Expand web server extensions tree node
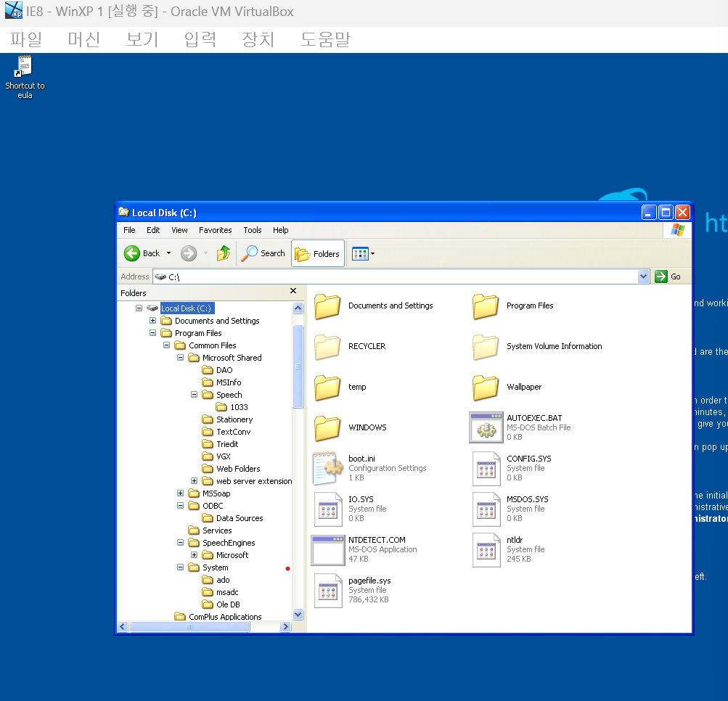 (194, 481)
